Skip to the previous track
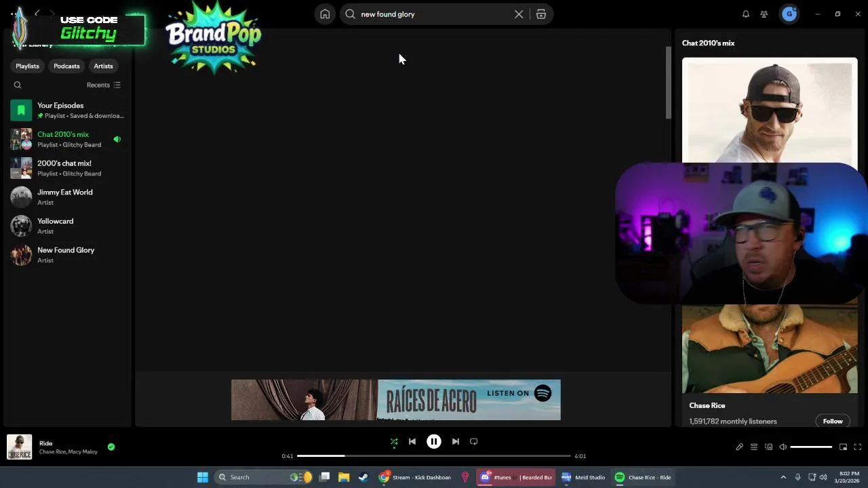This screenshot has height=488, width=868. [412, 442]
